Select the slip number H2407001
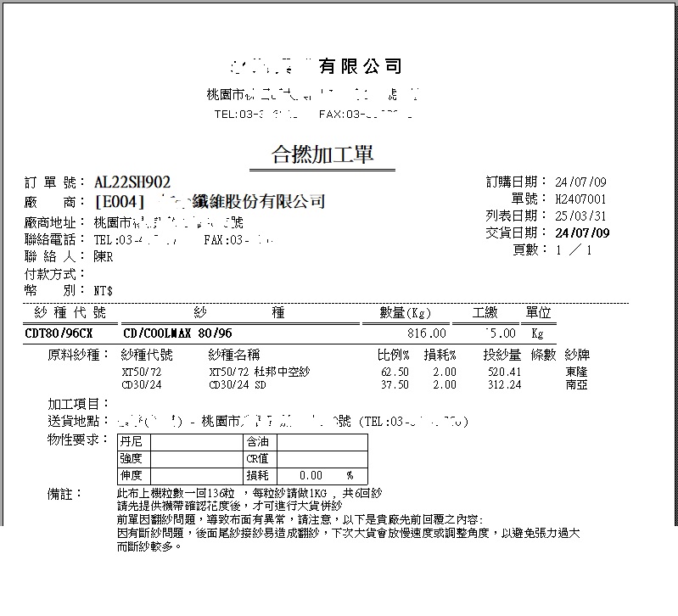Screen dimensions: 678x616 coord(580,199)
